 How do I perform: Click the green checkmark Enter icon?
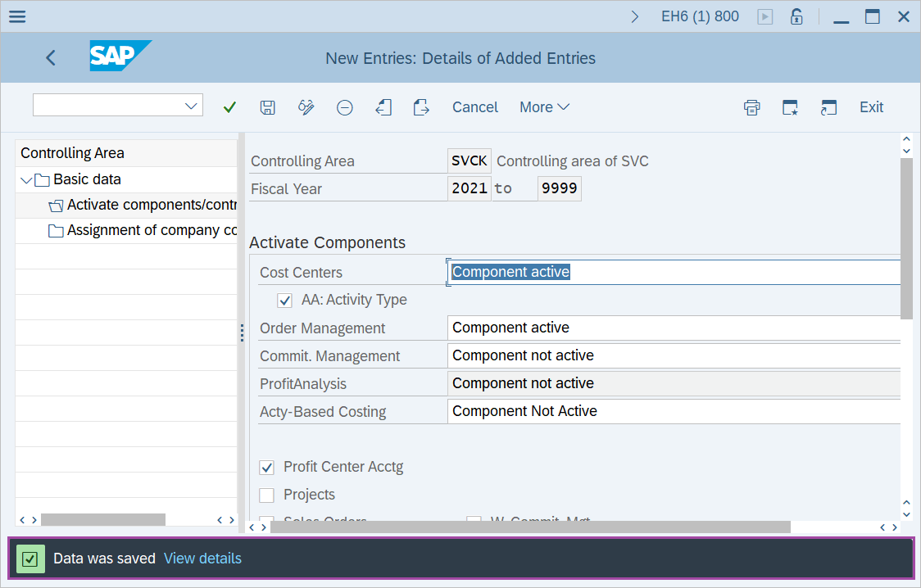point(229,107)
